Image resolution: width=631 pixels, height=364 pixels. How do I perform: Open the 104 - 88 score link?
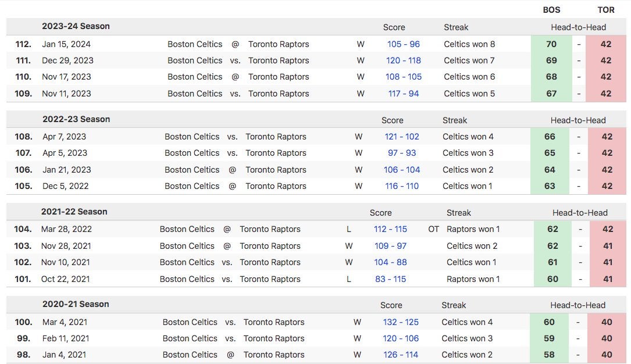(x=390, y=262)
